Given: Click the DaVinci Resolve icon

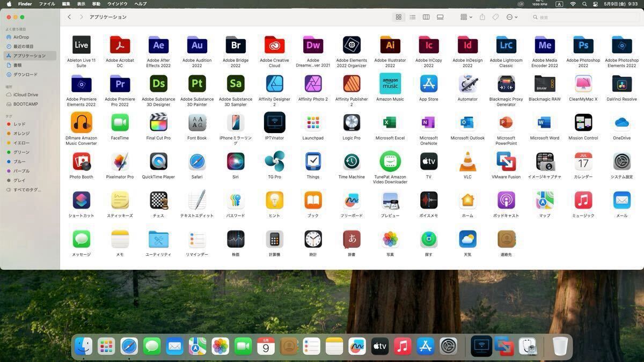Looking at the screenshot, I should tap(622, 84).
